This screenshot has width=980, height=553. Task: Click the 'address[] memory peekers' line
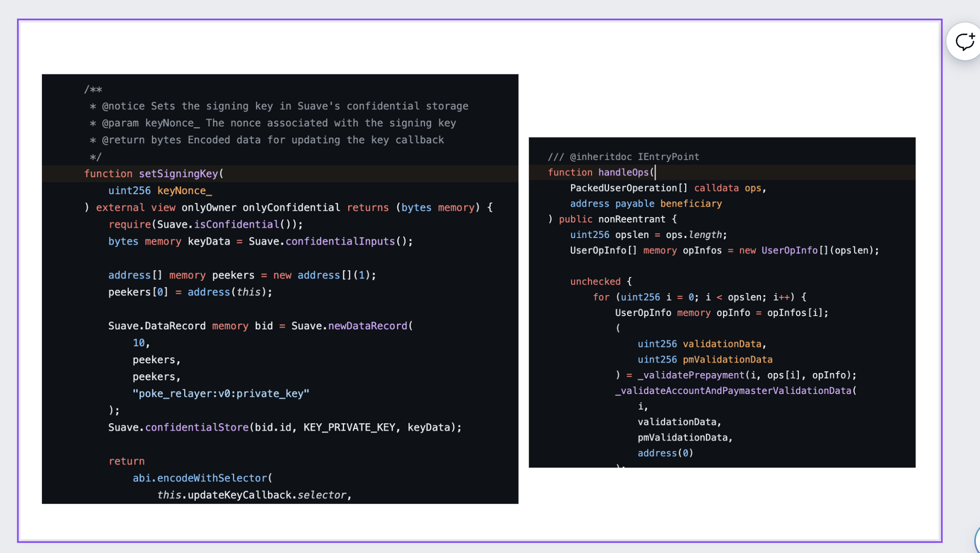click(242, 275)
